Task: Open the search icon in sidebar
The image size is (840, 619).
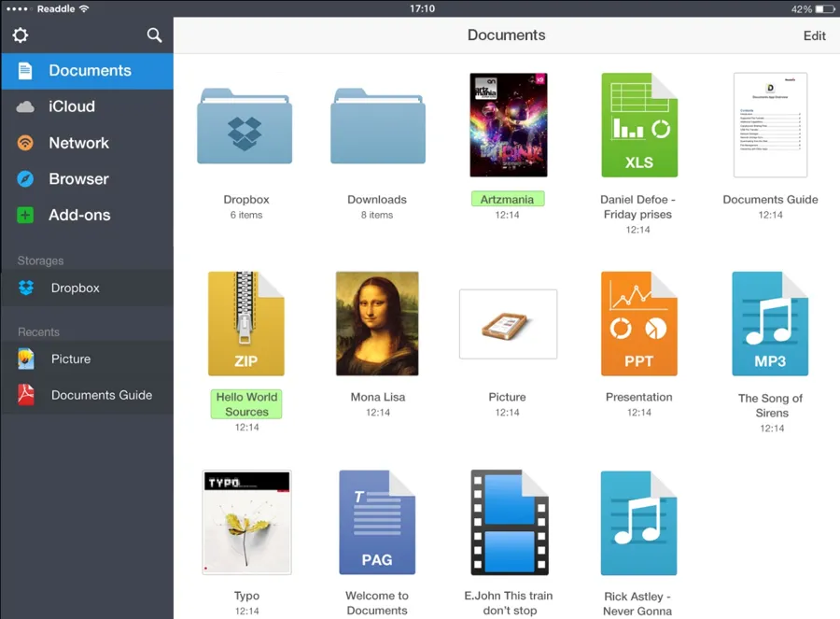Action: tap(155, 35)
